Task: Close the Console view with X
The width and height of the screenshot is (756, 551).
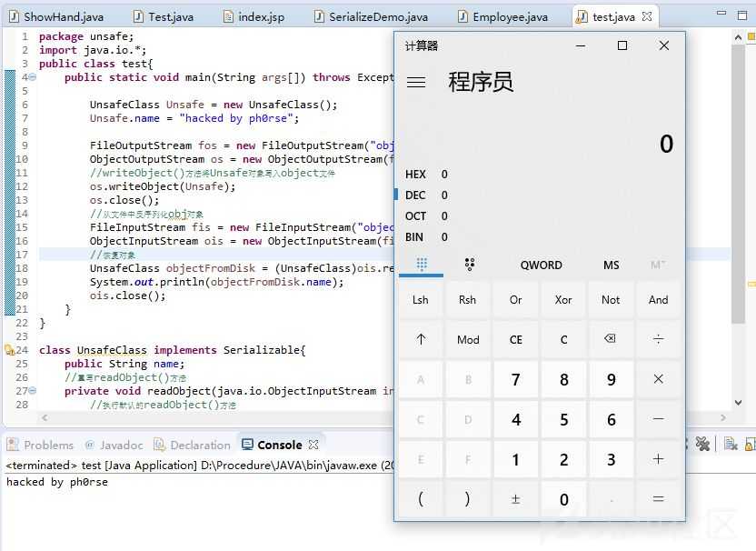Action: (x=313, y=445)
